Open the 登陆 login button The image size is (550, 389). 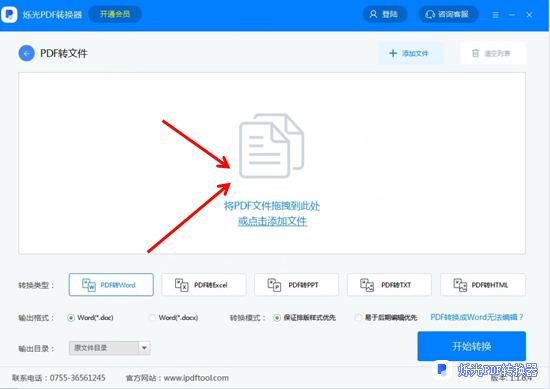pos(384,14)
